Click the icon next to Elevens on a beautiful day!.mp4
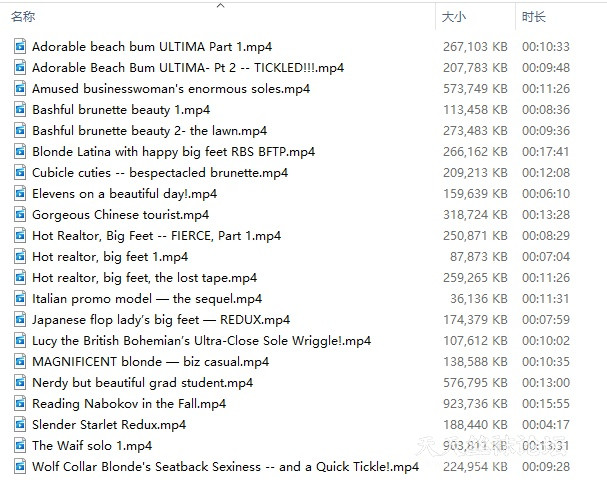 pyautogui.click(x=20, y=194)
